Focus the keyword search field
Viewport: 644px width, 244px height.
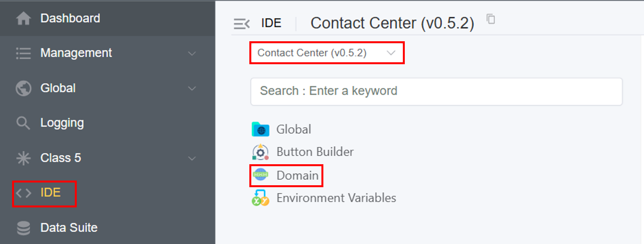436,91
